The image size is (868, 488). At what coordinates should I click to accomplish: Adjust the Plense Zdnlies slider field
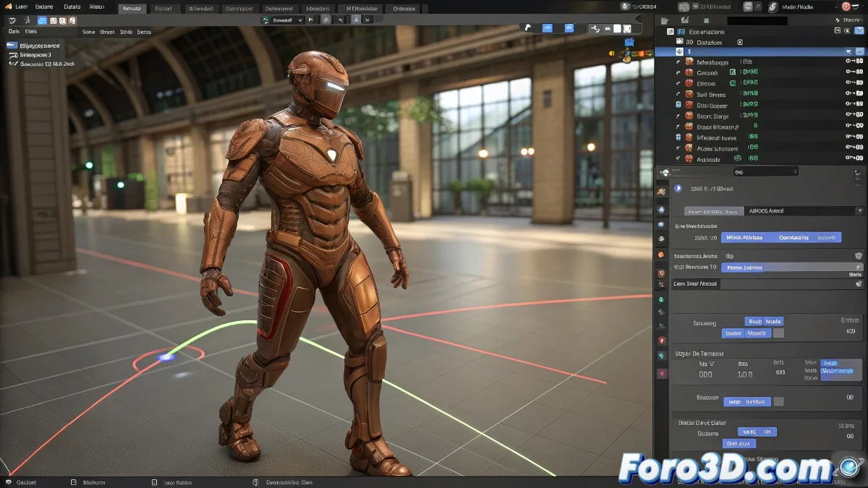tap(792, 267)
